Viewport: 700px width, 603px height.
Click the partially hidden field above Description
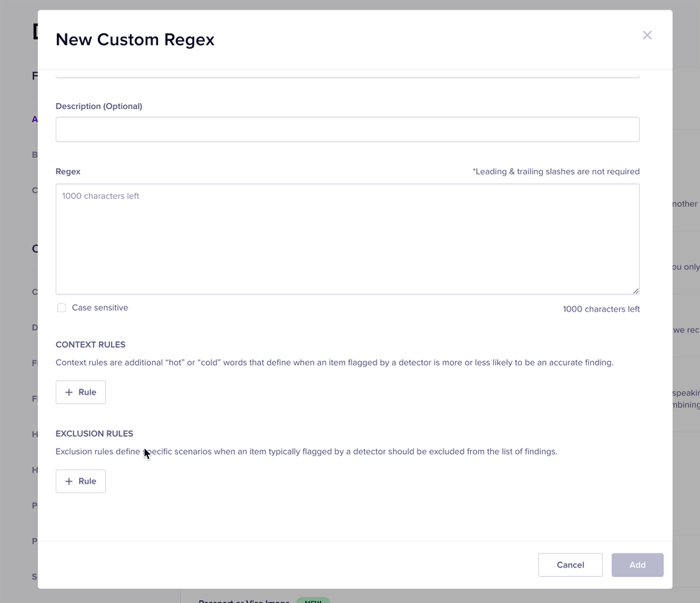(347, 75)
